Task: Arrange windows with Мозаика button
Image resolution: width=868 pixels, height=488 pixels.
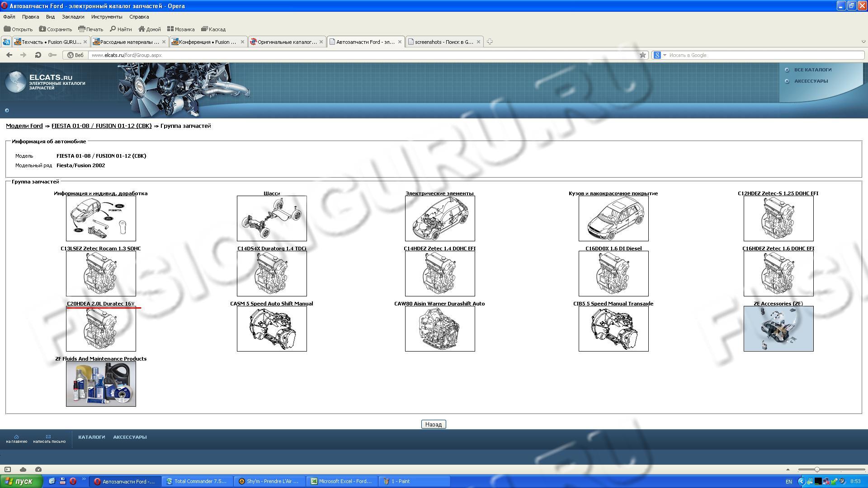Action: (181, 29)
